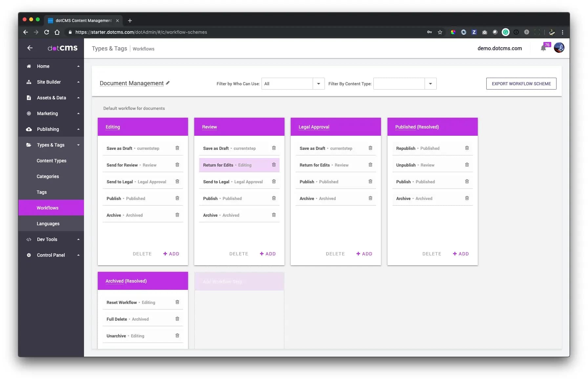Expand the Publishing section
This screenshot has height=381, width=588.
(x=51, y=129)
